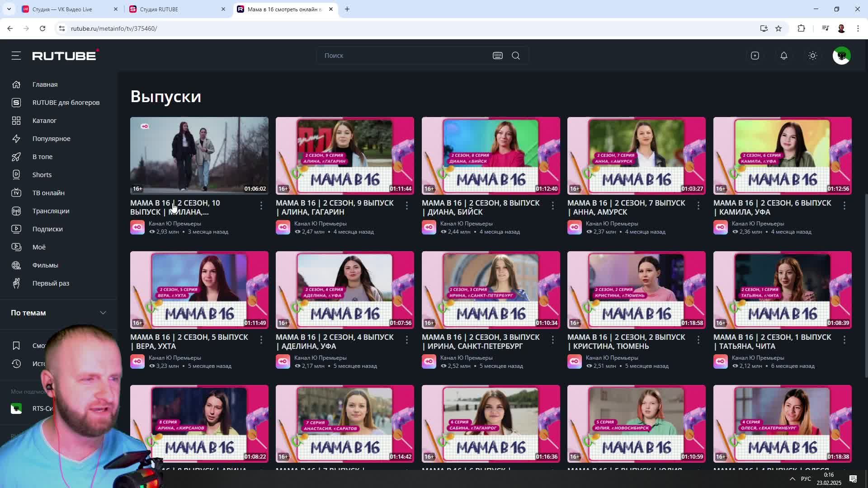The image size is (868, 488).
Task: Open options for 2 выпуск Кристина, Тюмень
Action: [698, 340]
